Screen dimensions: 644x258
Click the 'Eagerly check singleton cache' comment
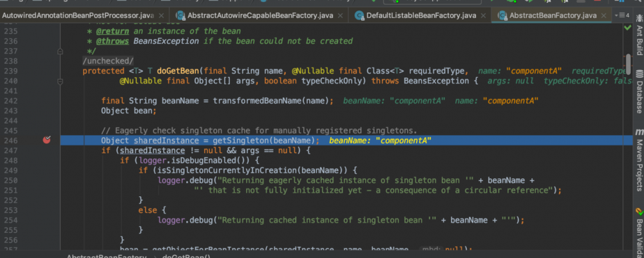259,131
